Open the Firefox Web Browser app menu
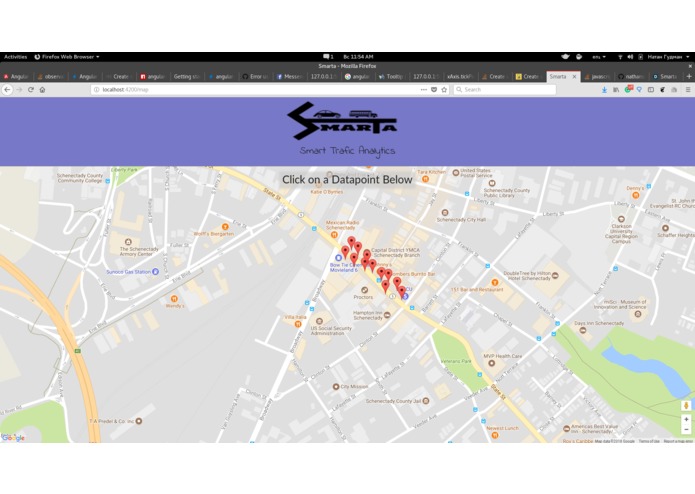 pyautogui.click(x=67, y=57)
